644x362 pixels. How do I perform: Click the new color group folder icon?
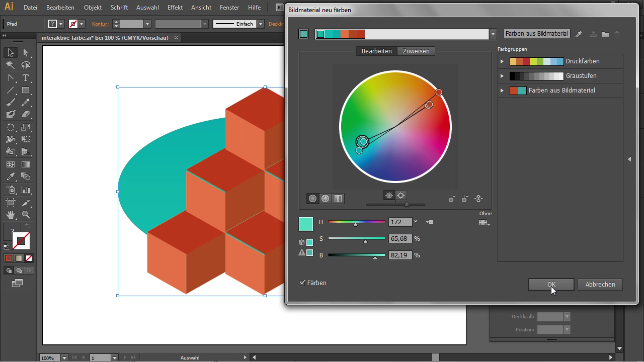coord(605,34)
